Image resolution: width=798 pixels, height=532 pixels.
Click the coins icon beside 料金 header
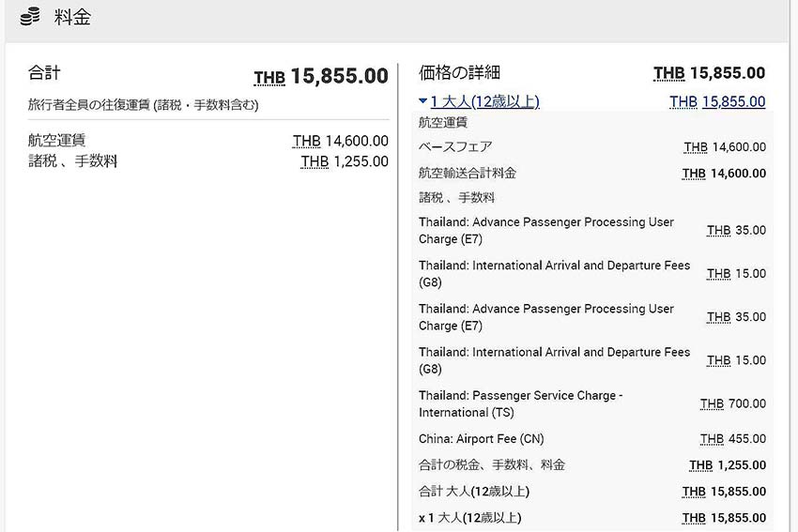[x=29, y=17]
